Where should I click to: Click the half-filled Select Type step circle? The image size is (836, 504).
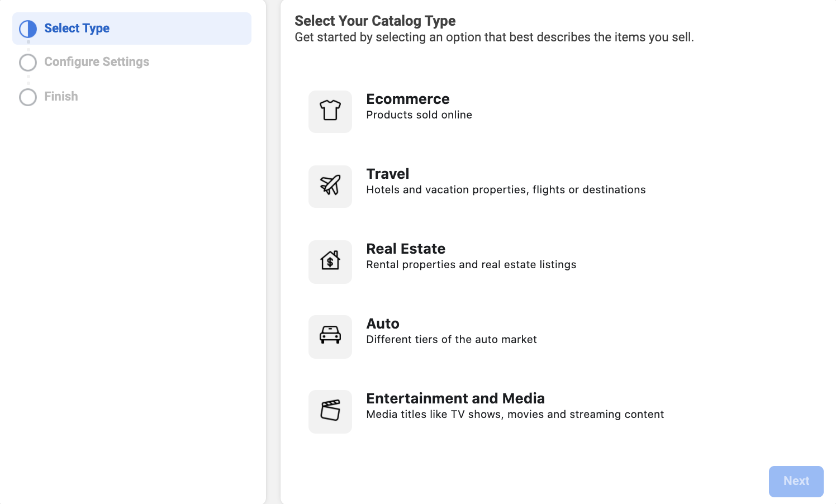pyautogui.click(x=28, y=28)
